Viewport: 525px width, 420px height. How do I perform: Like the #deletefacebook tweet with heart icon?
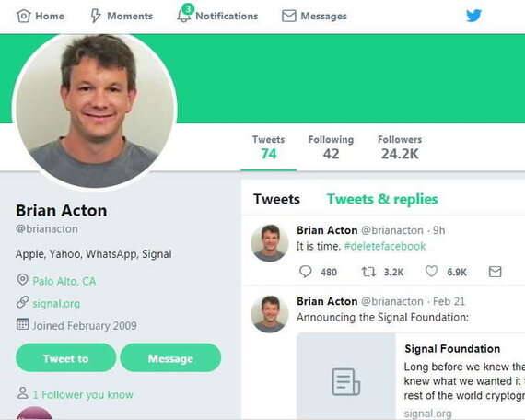click(431, 271)
